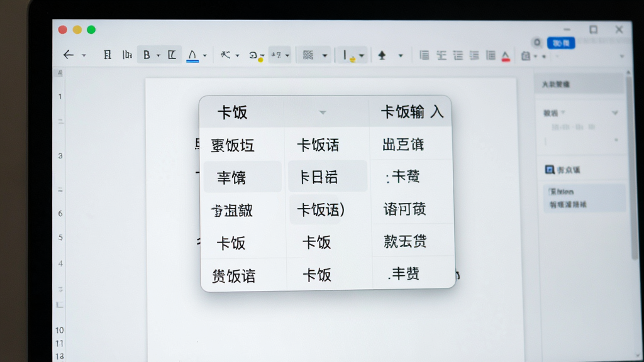
Task: Apply the blue underlined A text color
Action: pyautogui.click(x=192, y=55)
